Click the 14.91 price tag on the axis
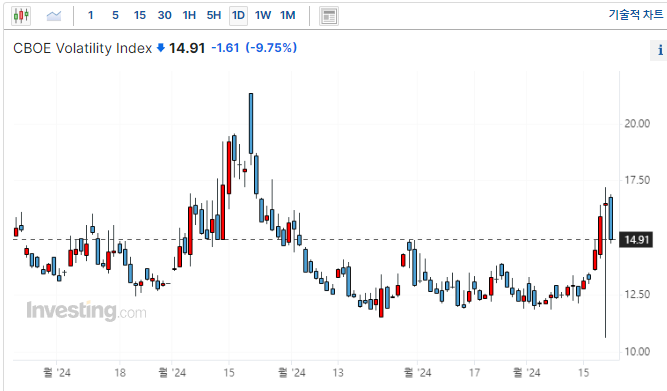The width and height of the screenshot is (667, 391). coord(636,240)
